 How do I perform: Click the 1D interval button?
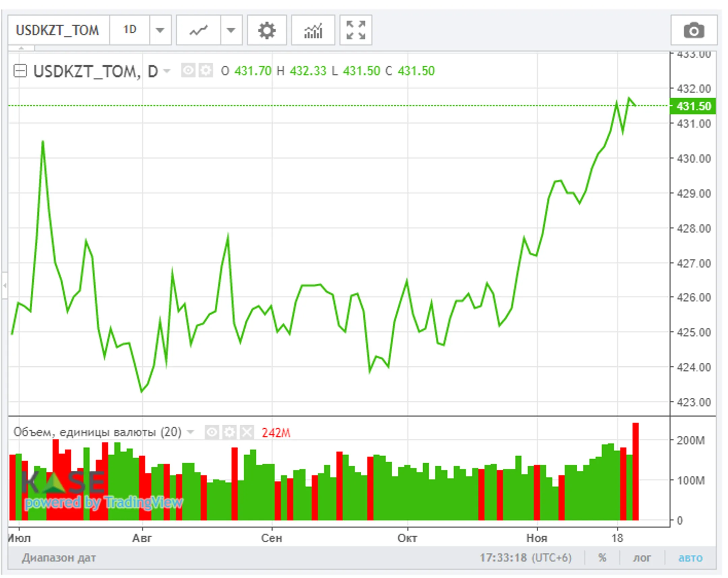pyautogui.click(x=130, y=30)
